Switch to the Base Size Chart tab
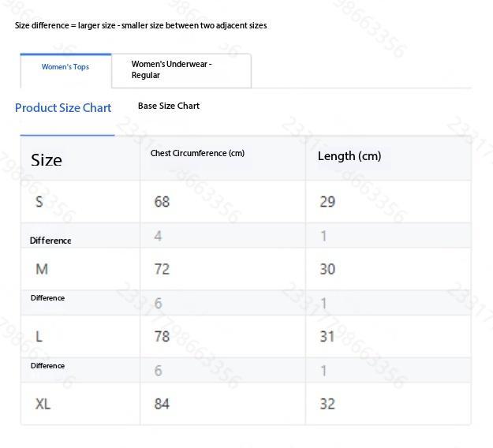Viewport: 493px width, 448px height. [169, 106]
